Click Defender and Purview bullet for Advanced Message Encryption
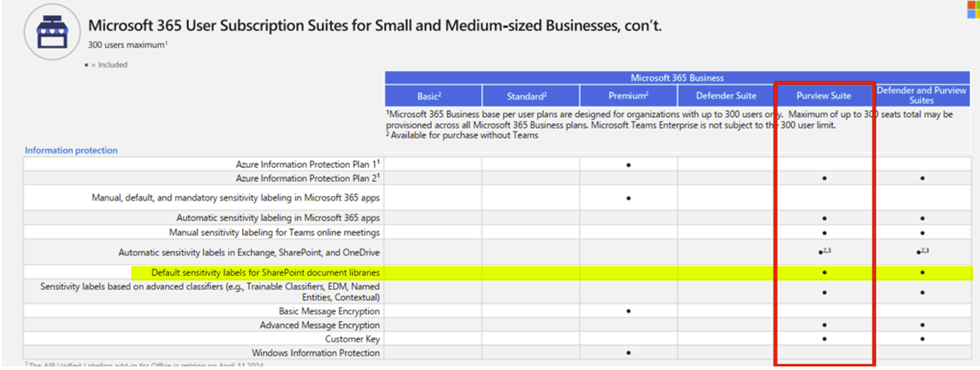Screen dimensions: 980x370 922,326
